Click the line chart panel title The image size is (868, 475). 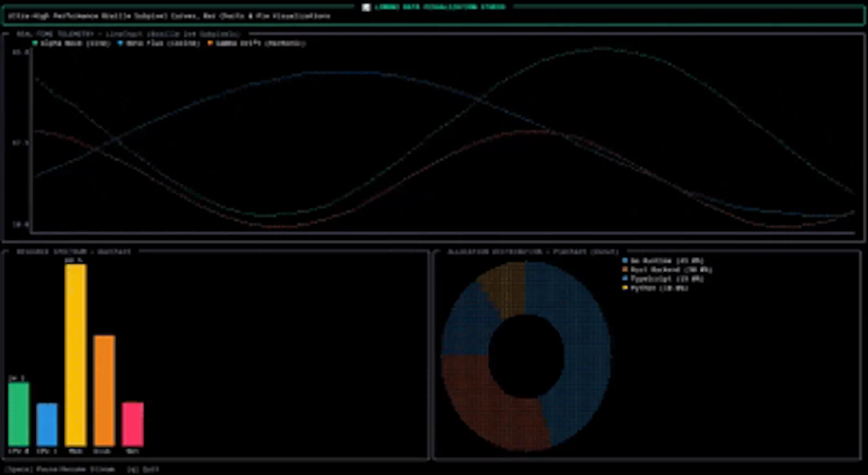click(x=128, y=34)
